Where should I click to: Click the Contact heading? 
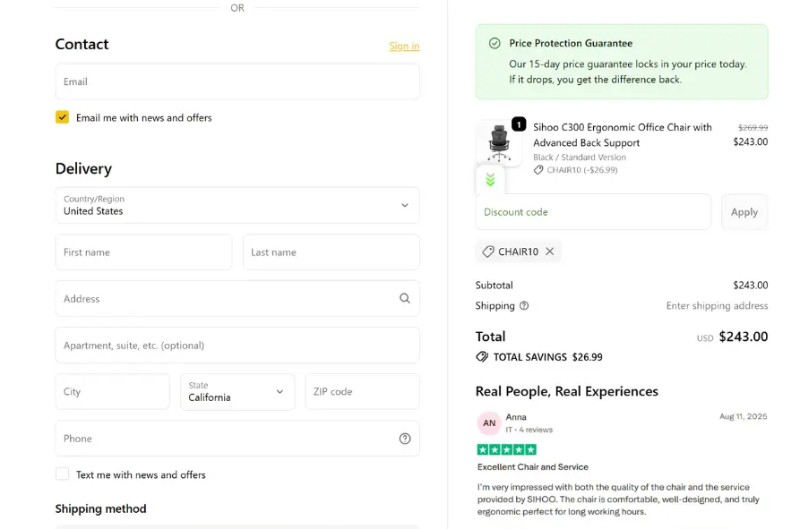point(82,44)
